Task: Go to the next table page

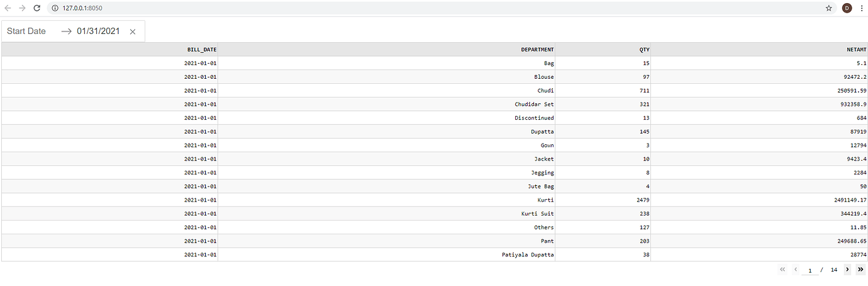Action: pos(847,270)
